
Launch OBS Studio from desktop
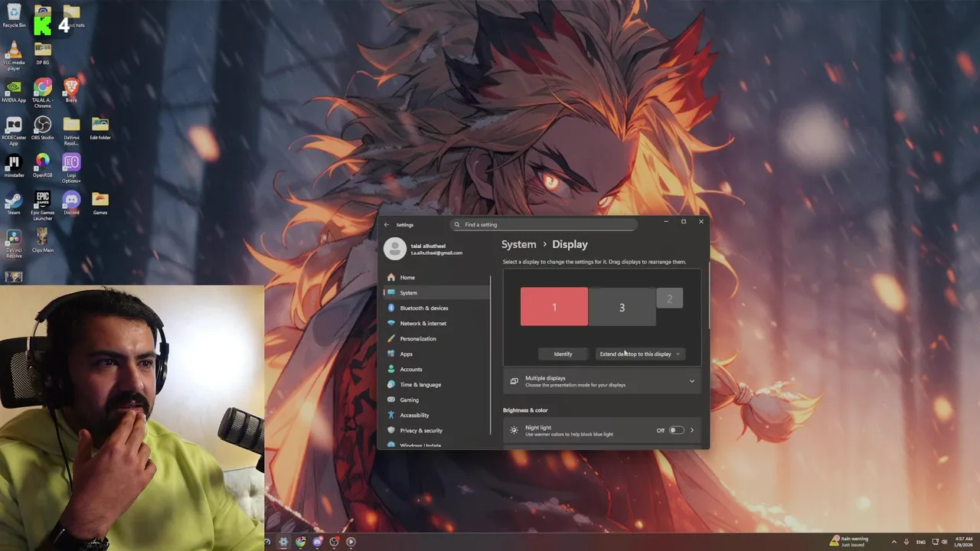click(x=43, y=129)
